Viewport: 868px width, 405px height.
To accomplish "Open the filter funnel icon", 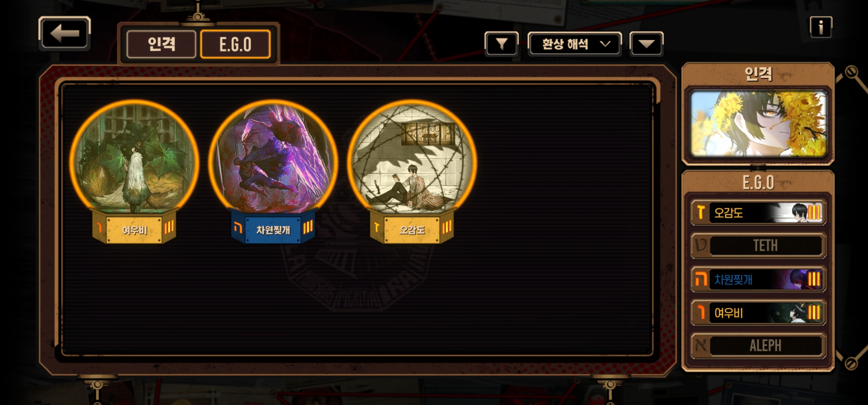I will 501,44.
